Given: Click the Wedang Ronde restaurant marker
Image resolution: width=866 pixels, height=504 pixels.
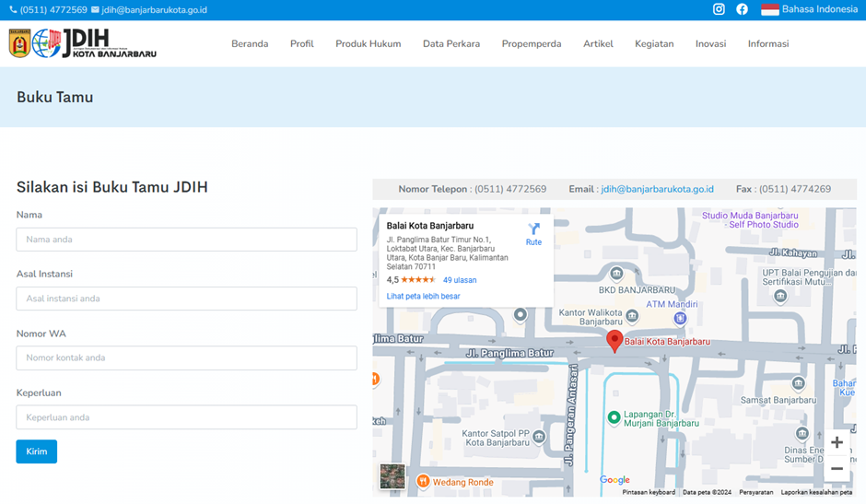Looking at the screenshot, I should click(x=423, y=481).
